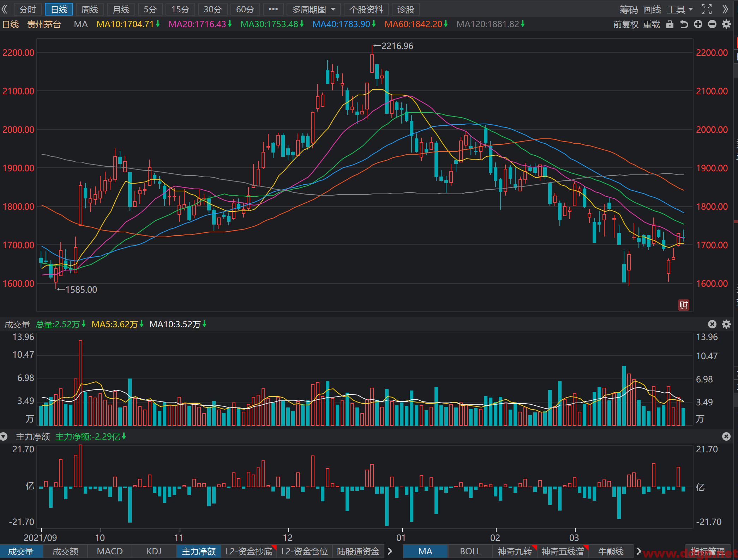This screenshot has height=560, width=738.
Task: Switch to 5分 minute chart
Action: (150, 10)
